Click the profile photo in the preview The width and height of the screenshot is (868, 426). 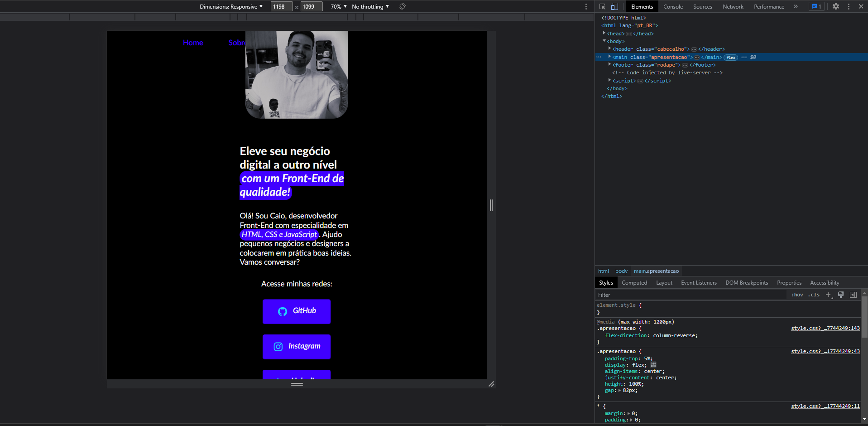tap(297, 75)
